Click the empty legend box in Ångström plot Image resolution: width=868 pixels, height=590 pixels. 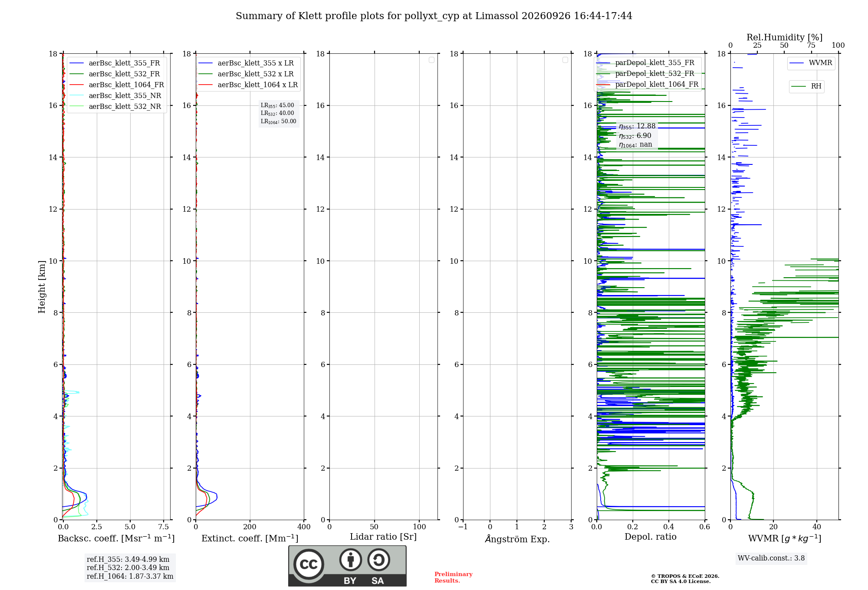[x=565, y=60]
